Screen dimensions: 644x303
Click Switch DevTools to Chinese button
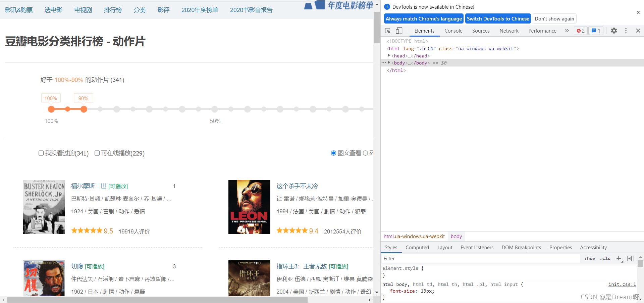click(498, 19)
